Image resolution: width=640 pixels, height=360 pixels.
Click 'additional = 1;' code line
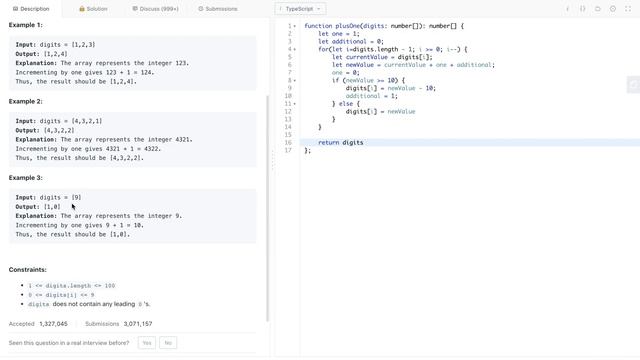371,96
